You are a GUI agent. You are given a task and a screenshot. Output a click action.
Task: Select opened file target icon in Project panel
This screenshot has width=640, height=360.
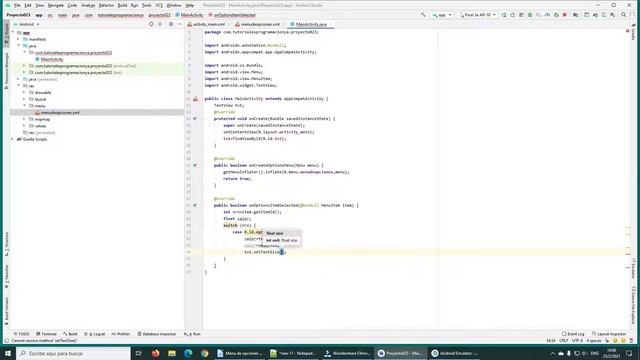[151, 24]
